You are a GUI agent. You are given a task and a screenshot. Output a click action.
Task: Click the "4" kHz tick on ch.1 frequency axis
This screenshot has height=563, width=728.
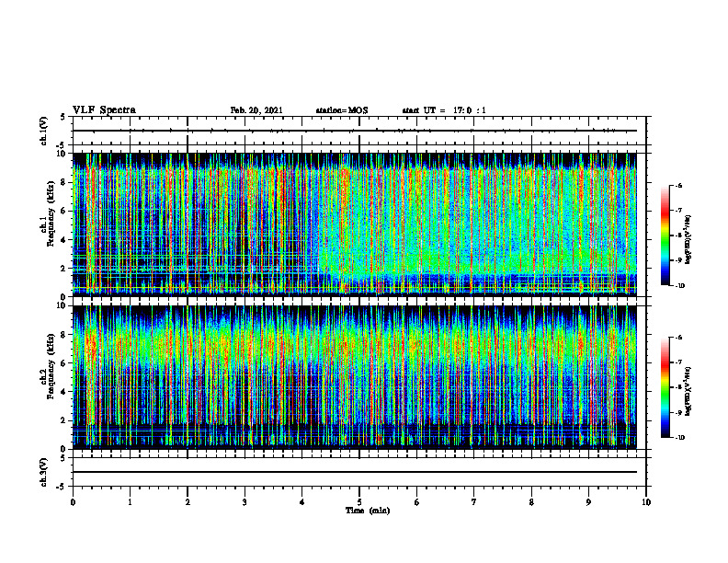64,240
